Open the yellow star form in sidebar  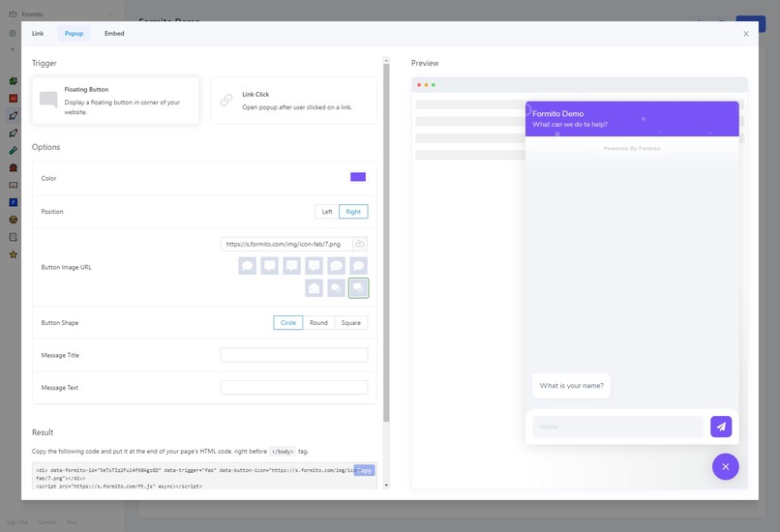coord(14,254)
